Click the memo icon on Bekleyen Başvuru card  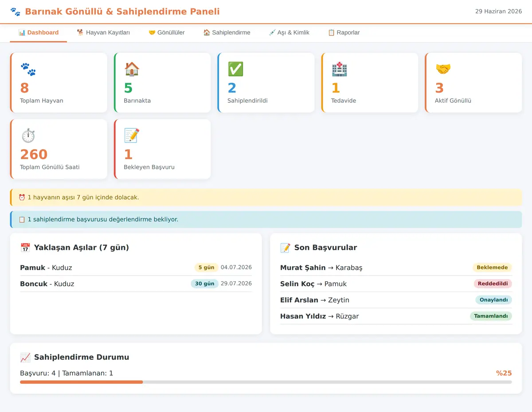(x=132, y=136)
